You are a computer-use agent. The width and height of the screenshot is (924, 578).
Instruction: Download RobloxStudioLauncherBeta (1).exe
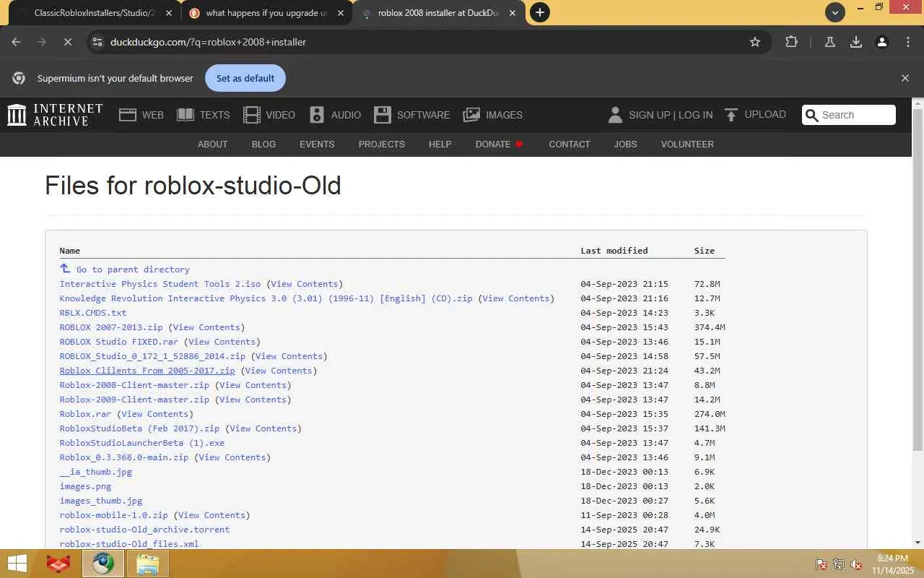(x=142, y=443)
